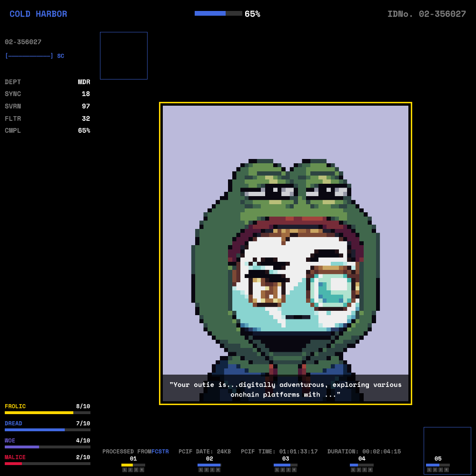
Task: Click the IDNo. 02-356027 label
Action: 426,14
